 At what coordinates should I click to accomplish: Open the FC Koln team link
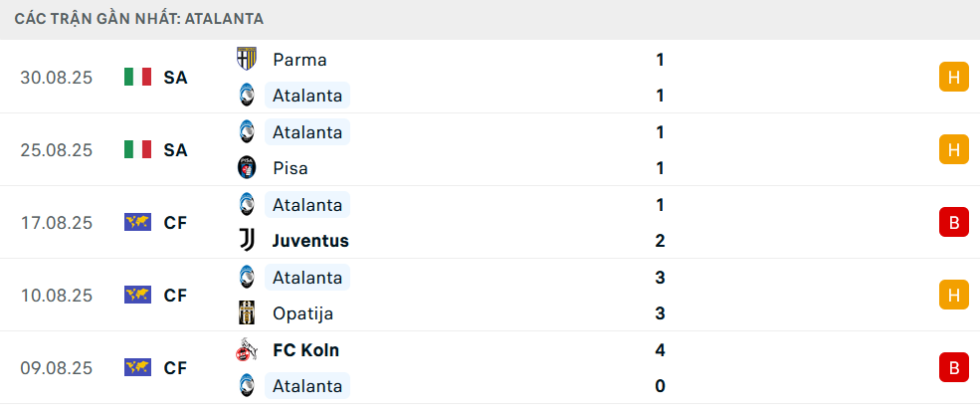[x=305, y=350]
